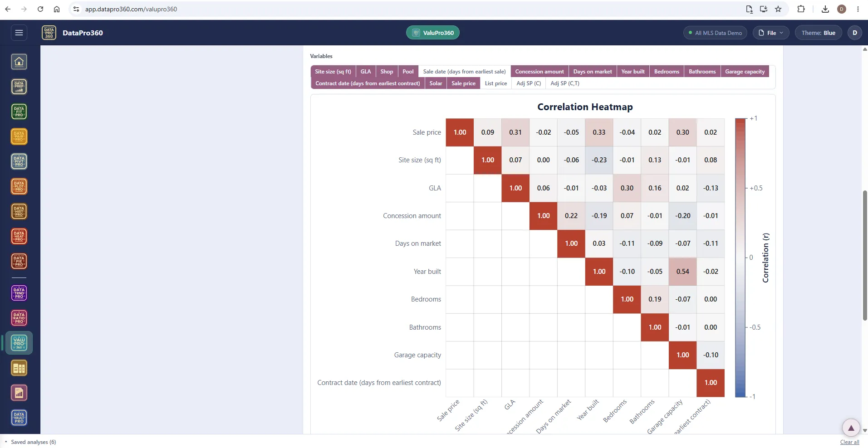
Task: Open Data Trnd Pro tool
Action: coord(19,293)
